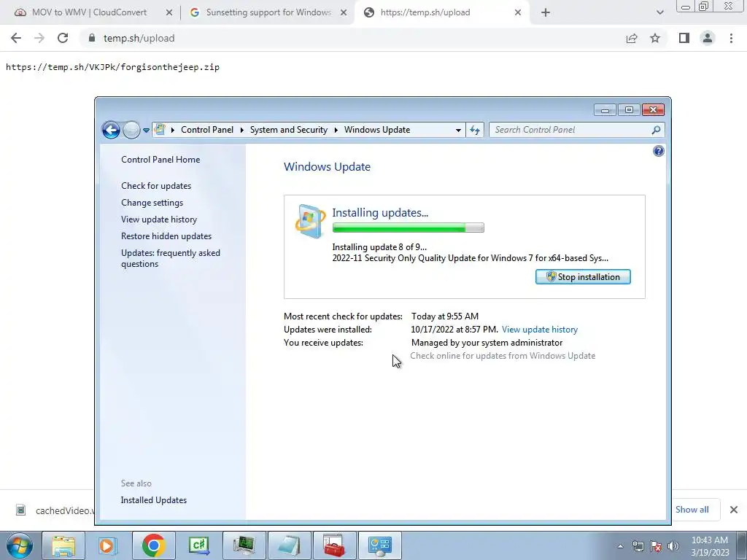747x560 pixels.
Task: Open the C# application on taskbar
Action: point(198,545)
